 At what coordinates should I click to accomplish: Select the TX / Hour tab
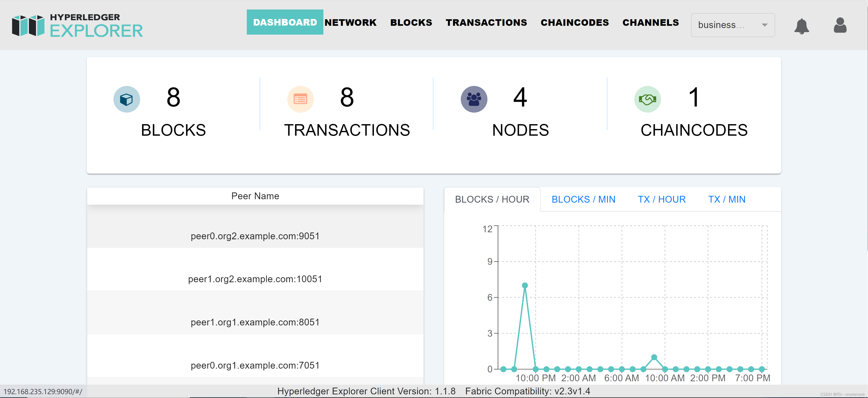click(x=661, y=199)
